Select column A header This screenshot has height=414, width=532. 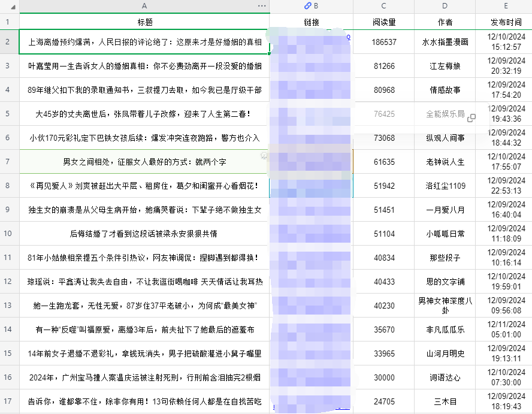coord(144,6)
